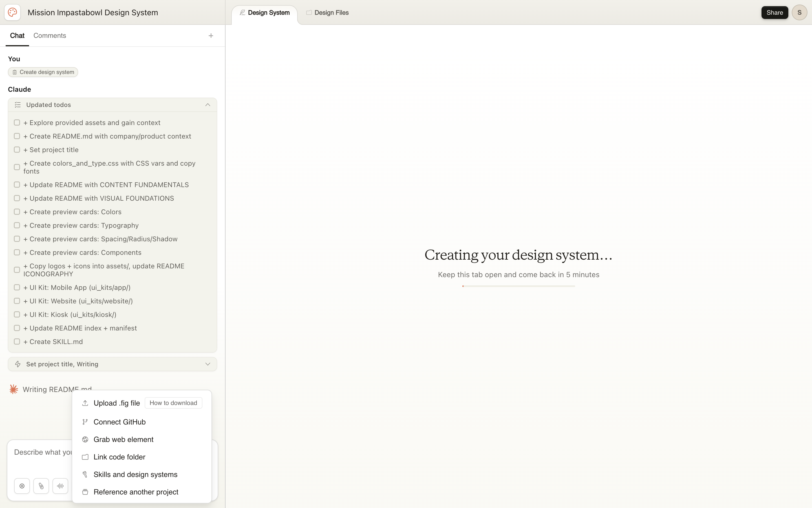Click the upload icon beside Upload .fig file
The image size is (812, 508).
(85, 403)
